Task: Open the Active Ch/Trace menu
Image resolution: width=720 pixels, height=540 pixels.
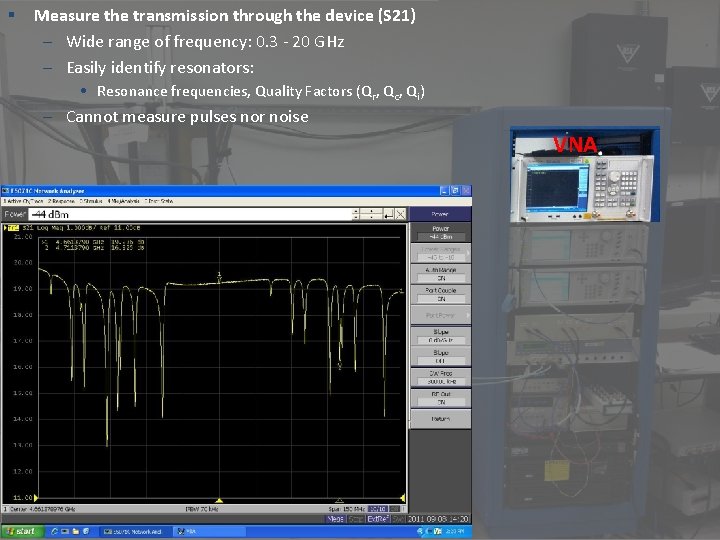Action: click(x=23, y=201)
